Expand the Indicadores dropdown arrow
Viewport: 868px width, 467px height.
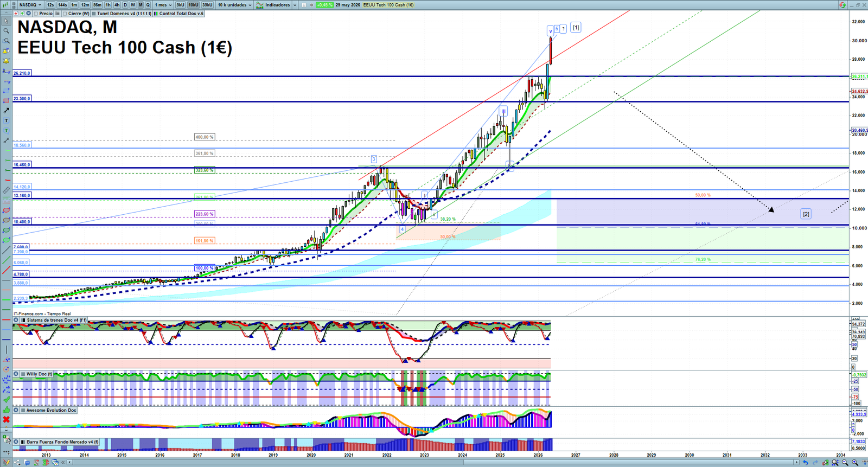[295, 5]
